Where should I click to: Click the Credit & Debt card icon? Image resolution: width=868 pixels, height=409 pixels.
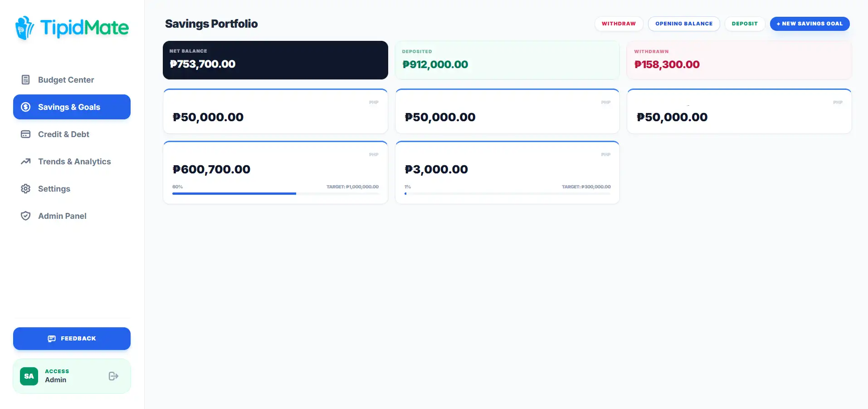[x=26, y=134]
